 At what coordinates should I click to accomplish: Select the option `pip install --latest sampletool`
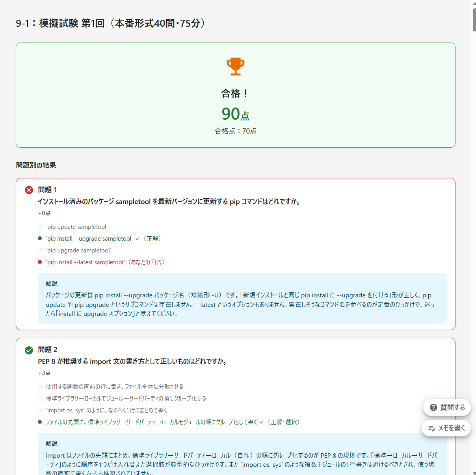point(101,262)
